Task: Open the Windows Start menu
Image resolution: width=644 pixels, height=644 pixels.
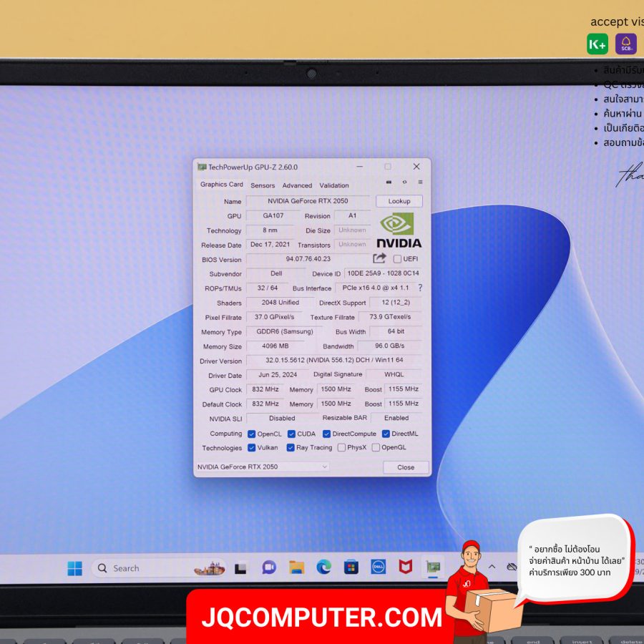Action: pyautogui.click(x=74, y=568)
